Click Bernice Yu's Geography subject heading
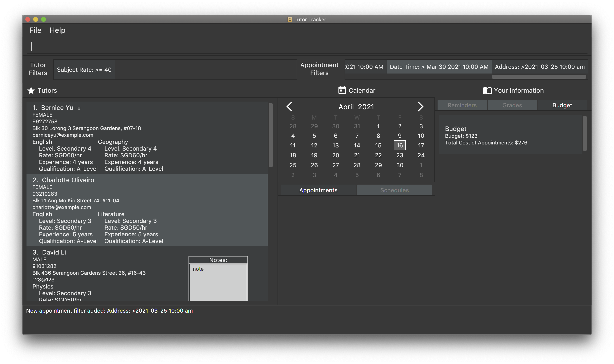Viewport: 614px width, 364px height. (113, 142)
